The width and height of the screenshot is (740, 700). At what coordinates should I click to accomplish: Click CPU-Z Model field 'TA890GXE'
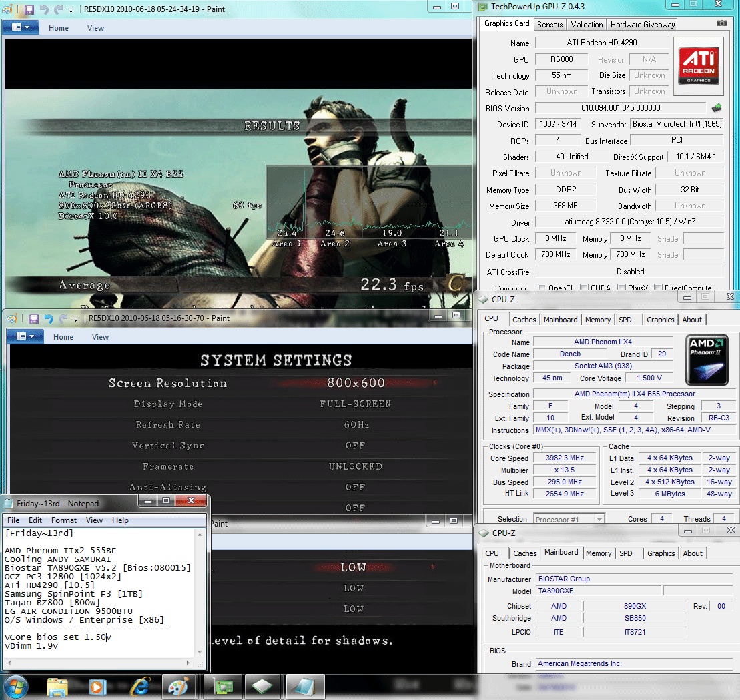(598, 591)
